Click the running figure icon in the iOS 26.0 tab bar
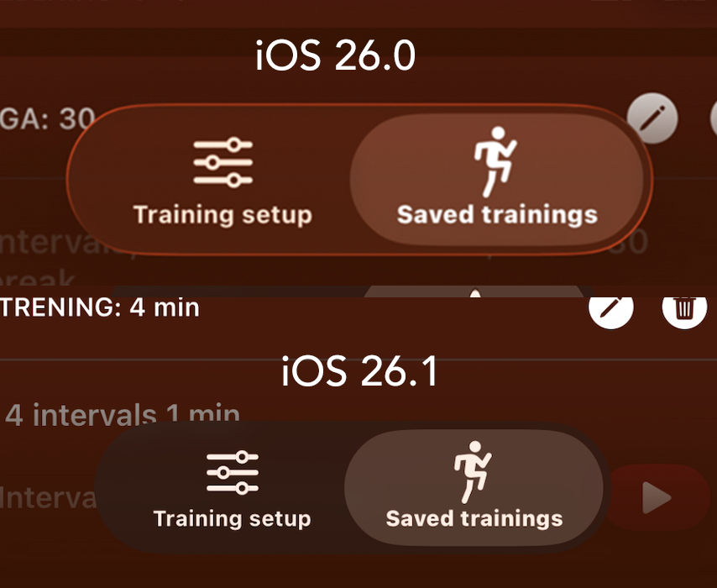Screen dimensions: 717x588 pyautogui.click(x=495, y=162)
